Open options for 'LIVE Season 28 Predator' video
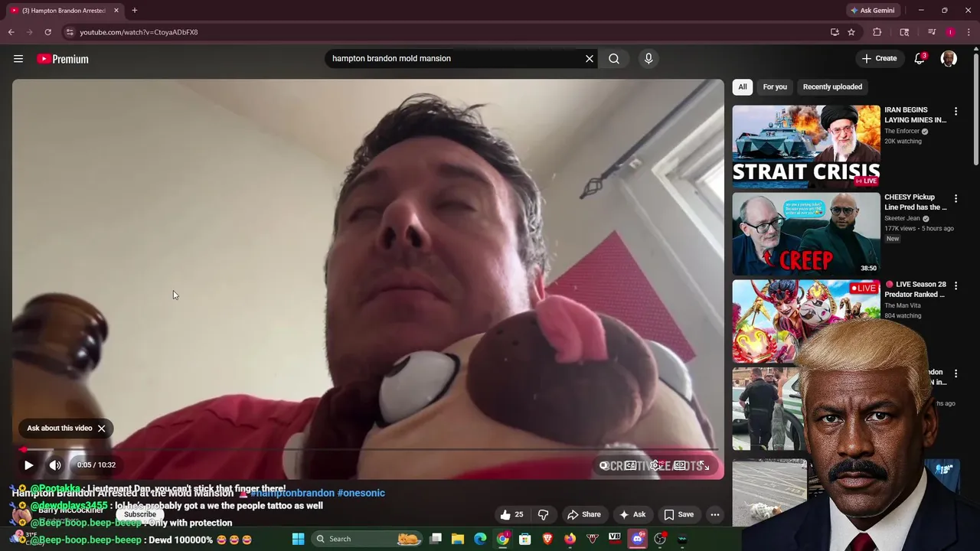The image size is (980, 551). (x=955, y=286)
